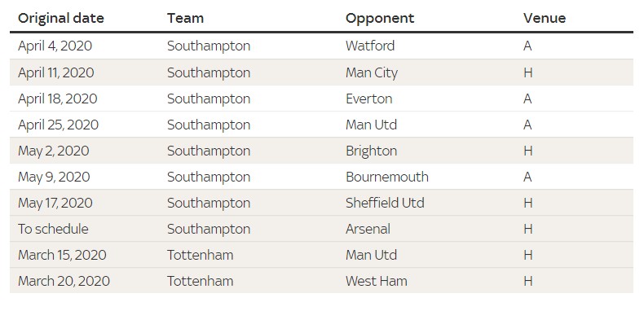Viewport: 644px width, 311px height.
Task: Click the Venue column header
Action: tap(545, 18)
